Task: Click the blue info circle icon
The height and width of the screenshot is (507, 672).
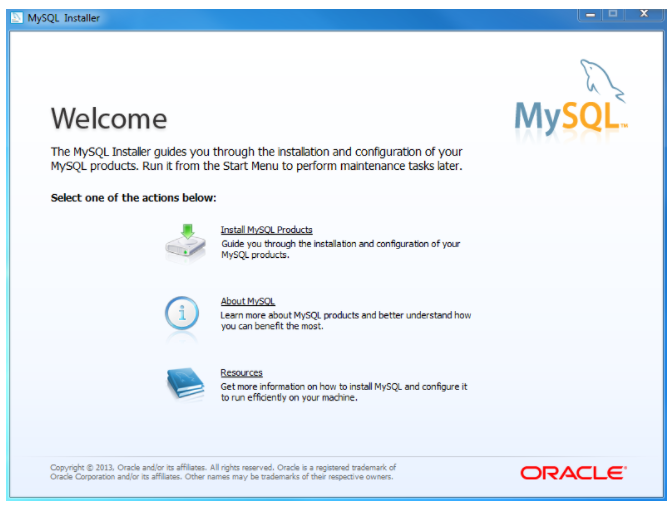Action: [182, 313]
